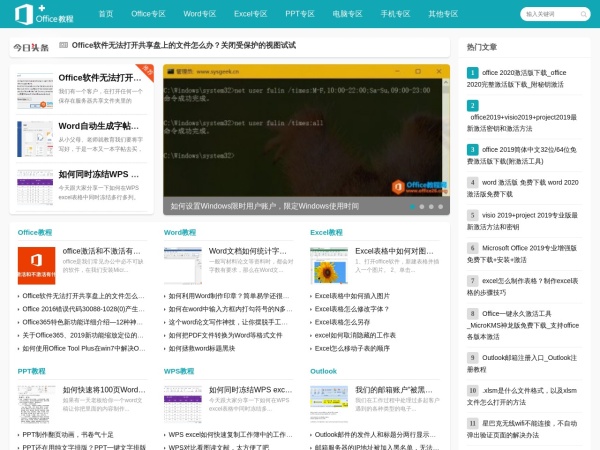Click rank badge 3 in hot articles
Screen dimensions: 600x450
pyautogui.click(x=473, y=149)
